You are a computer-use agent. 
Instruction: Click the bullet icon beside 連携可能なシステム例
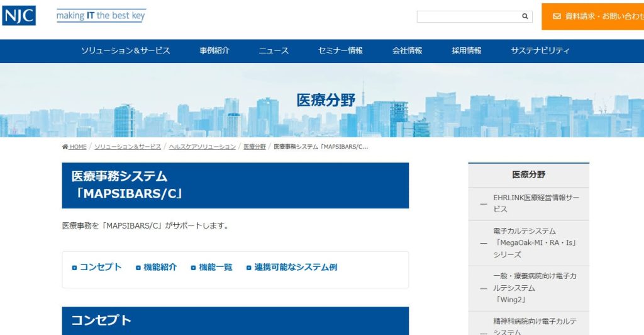click(x=248, y=268)
